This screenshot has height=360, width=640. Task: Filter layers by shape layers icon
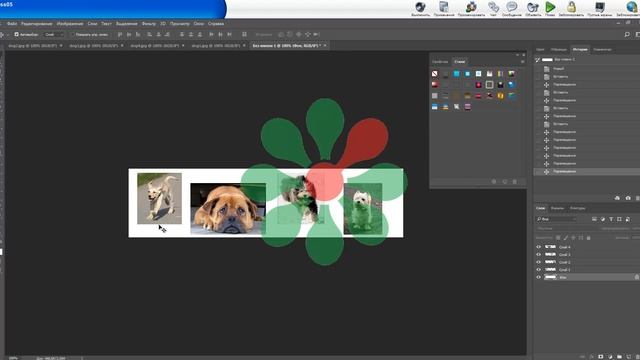pos(619,219)
